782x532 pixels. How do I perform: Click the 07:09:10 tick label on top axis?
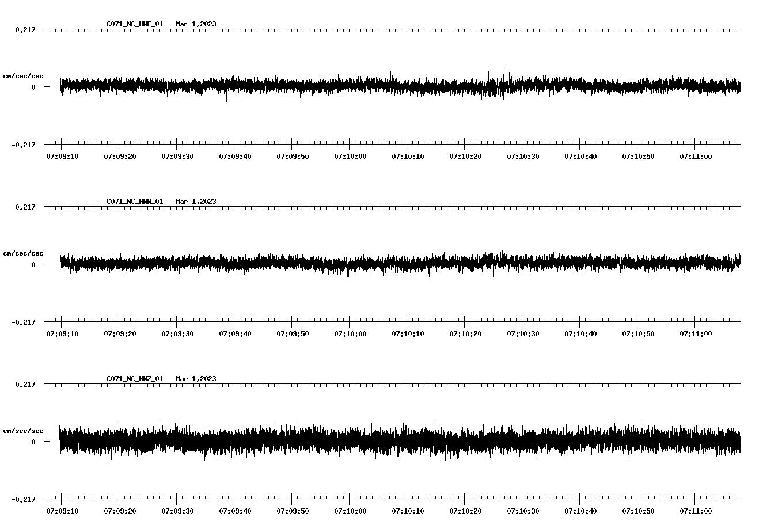point(62,156)
